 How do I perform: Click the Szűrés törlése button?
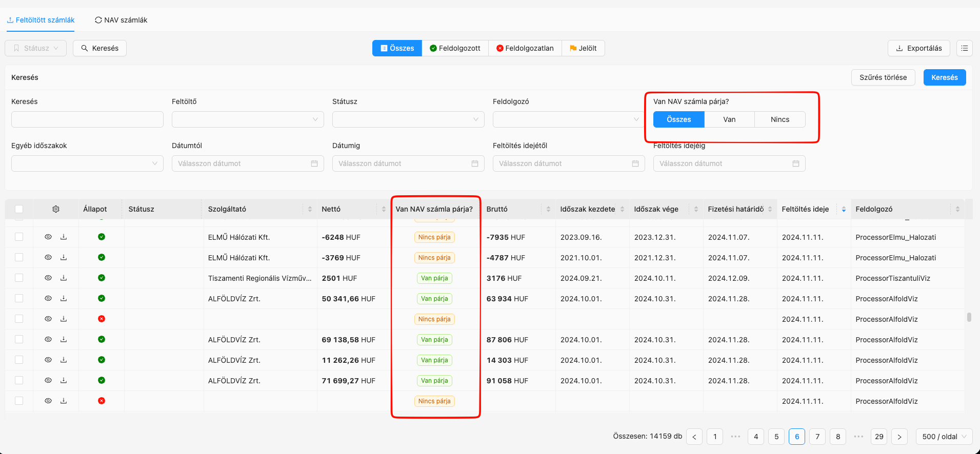(x=883, y=77)
